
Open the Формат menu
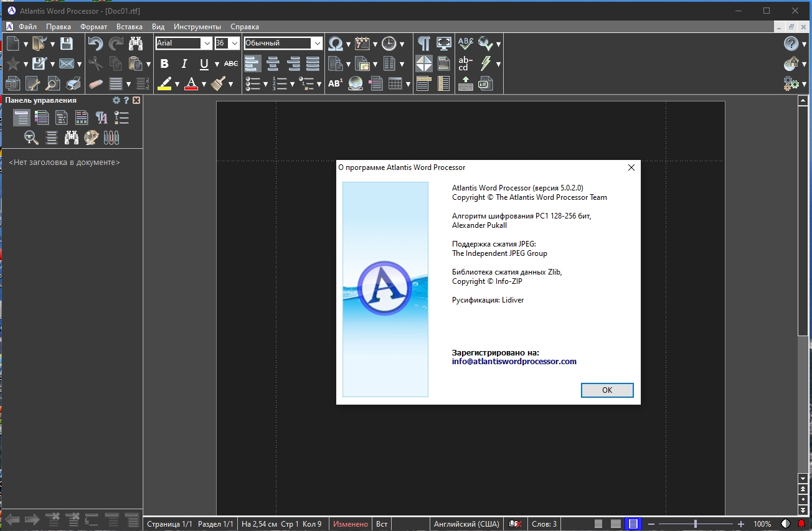pyautogui.click(x=93, y=27)
